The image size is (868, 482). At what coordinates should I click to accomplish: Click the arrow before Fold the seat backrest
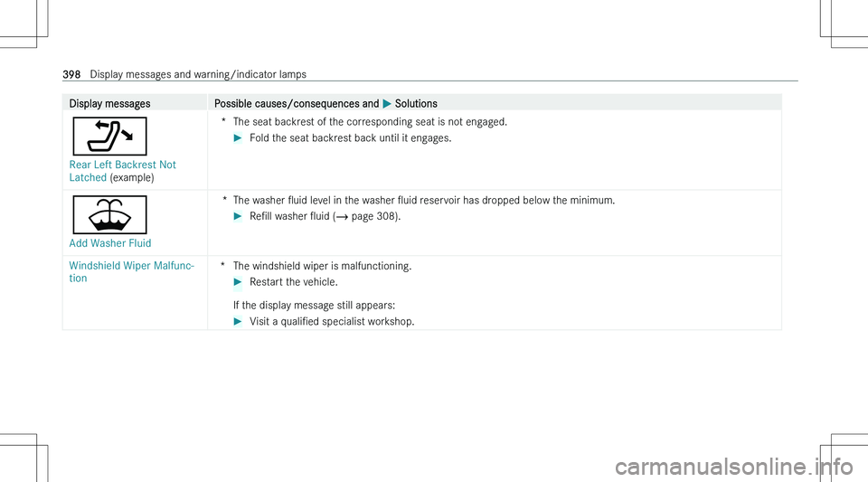click(x=238, y=137)
